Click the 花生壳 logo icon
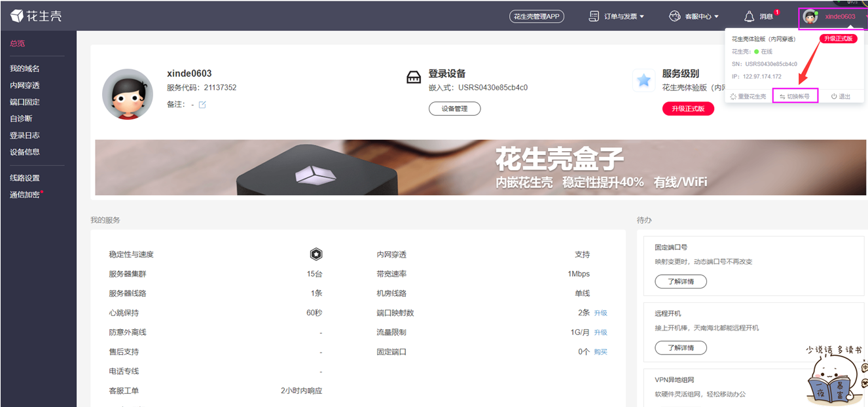The width and height of the screenshot is (868, 407). [17, 16]
